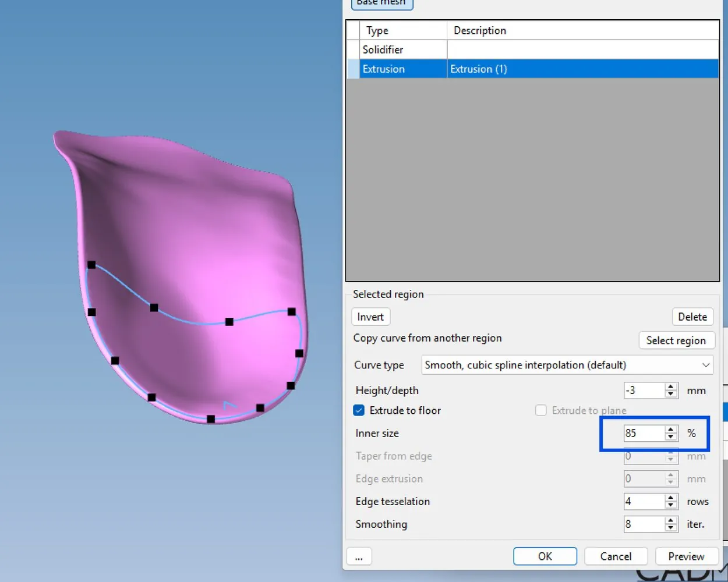Select the Extrusion row type cell

coord(403,69)
